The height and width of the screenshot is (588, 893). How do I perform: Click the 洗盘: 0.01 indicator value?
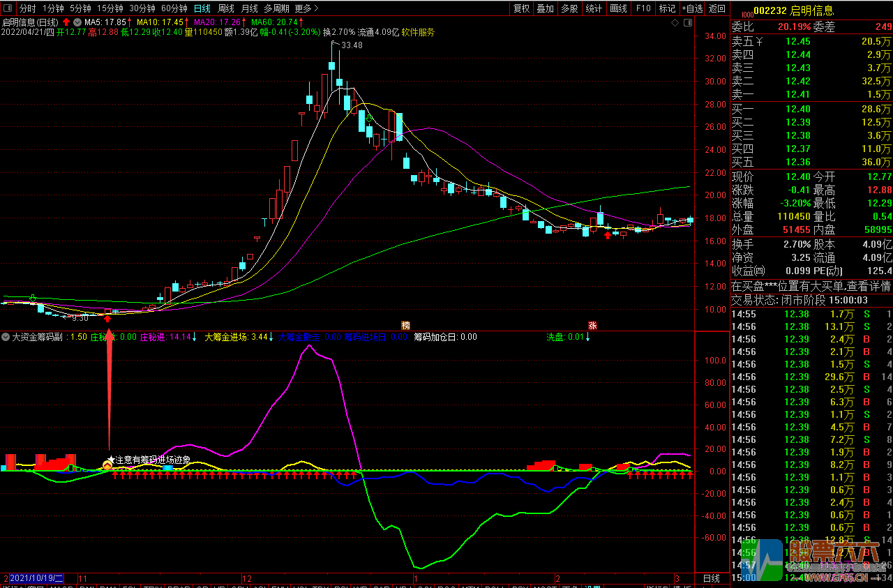567,337
